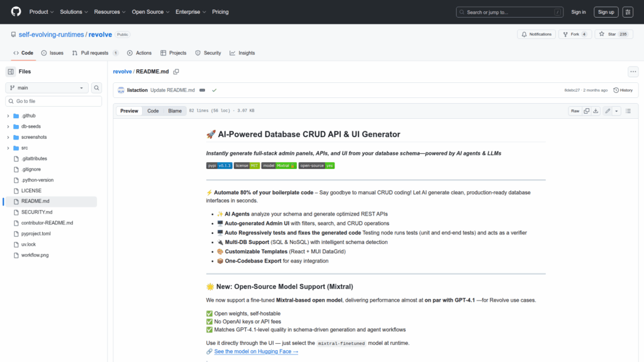644x362 pixels.
Task: Open the pyproject.toml file
Action: (36, 234)
